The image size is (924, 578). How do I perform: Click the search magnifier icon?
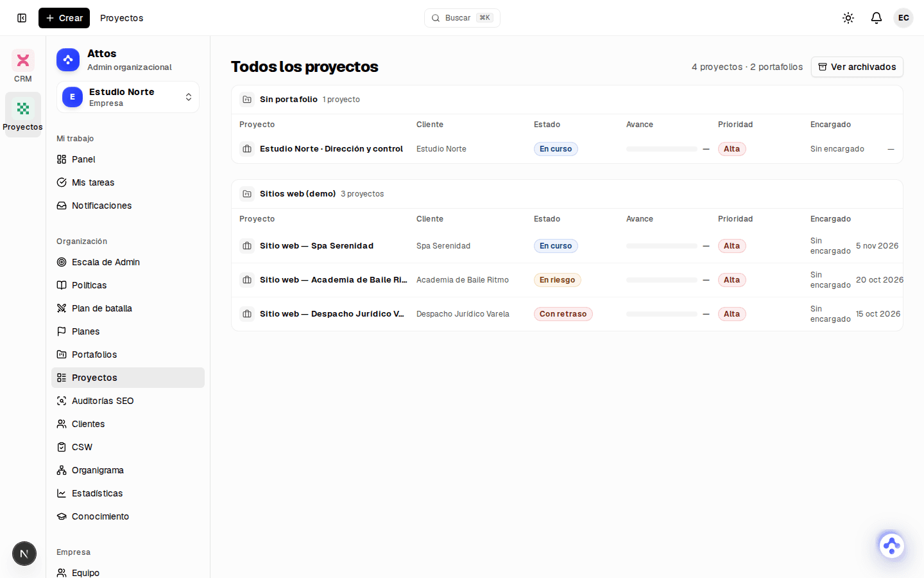tap(436, 18)
